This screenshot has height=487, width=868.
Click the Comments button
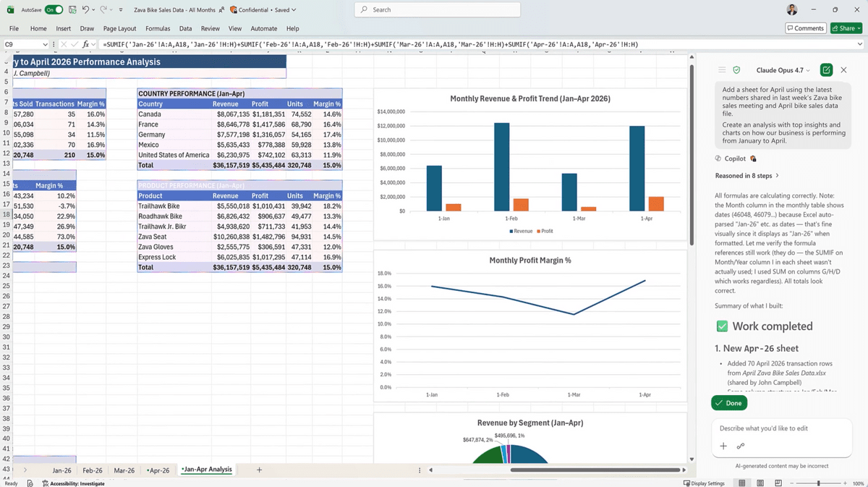click(x=805, y=28)
